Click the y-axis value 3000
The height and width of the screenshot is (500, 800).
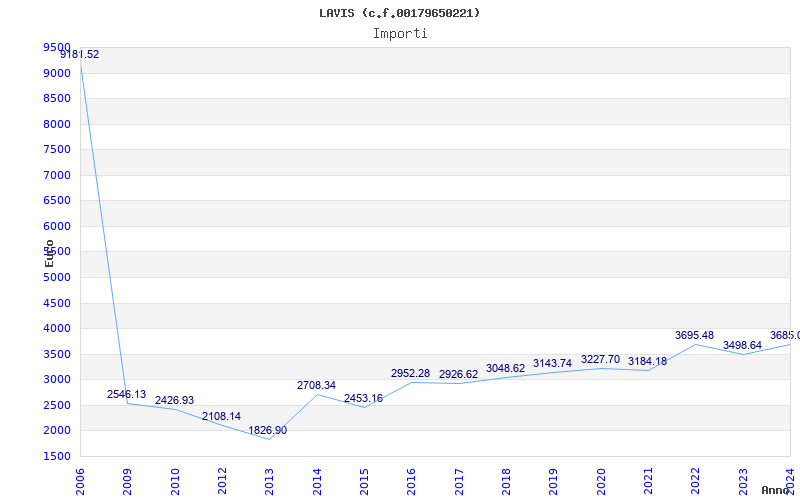pos(57,380)
